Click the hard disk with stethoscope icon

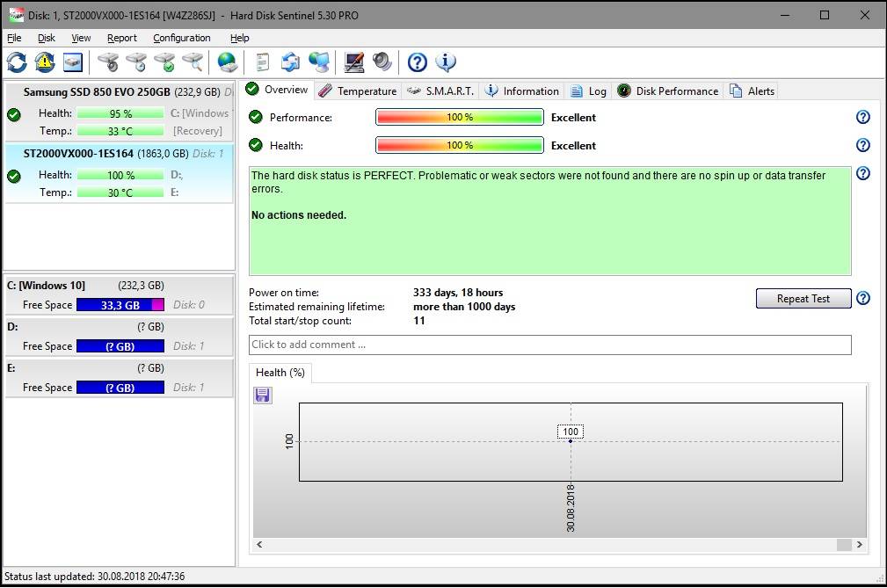click(x=108, y=62)
